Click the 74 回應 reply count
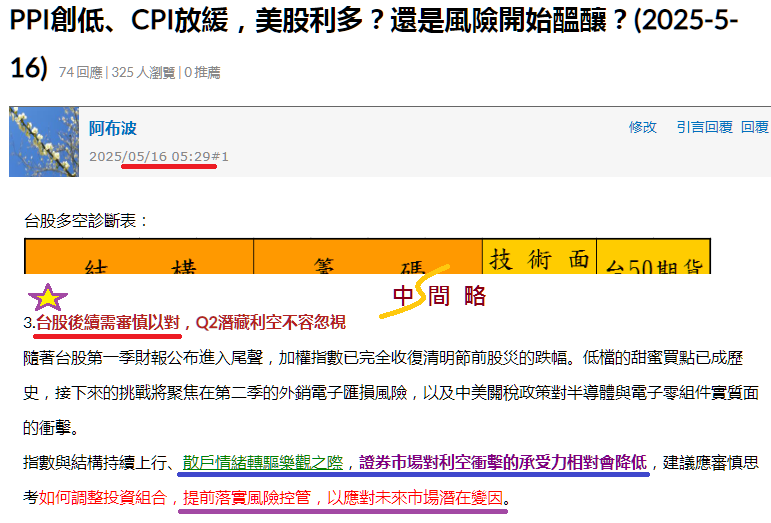This screenshot has height=523, width=771. point(80,72)
